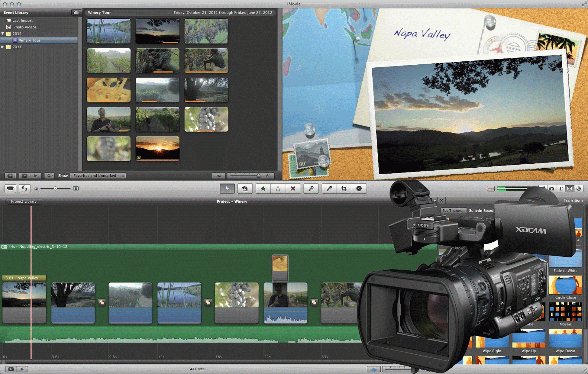This screenshot has width=588, height=374.
Task: Choose the Wipe Up transition
Action: (528, 342)
